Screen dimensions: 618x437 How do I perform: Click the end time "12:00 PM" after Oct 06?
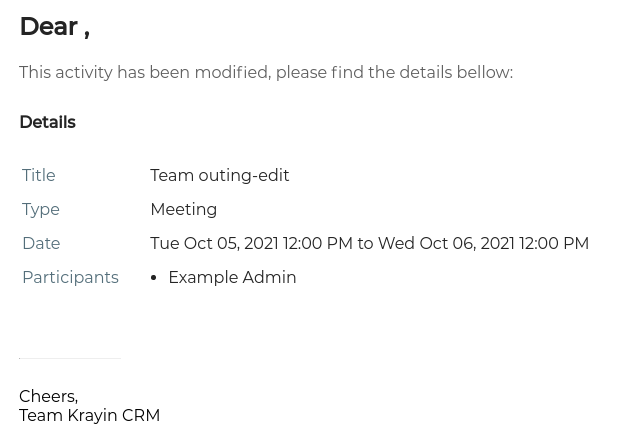point(554,244)
